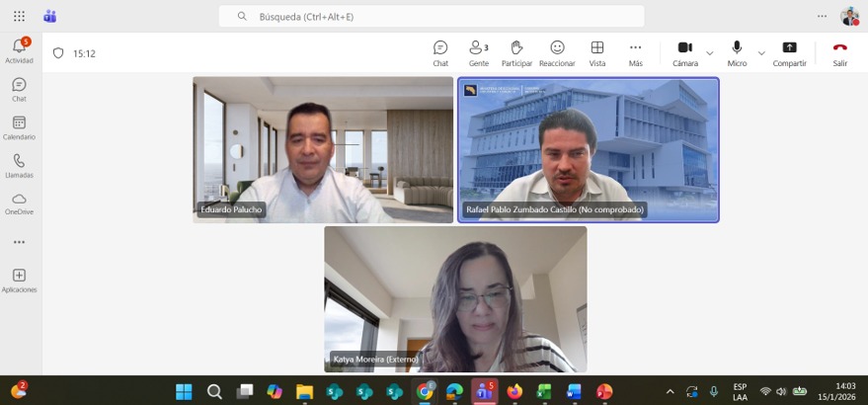Open the Reaccionar emoji menu
868x405 pixels.
coord(557,53)
